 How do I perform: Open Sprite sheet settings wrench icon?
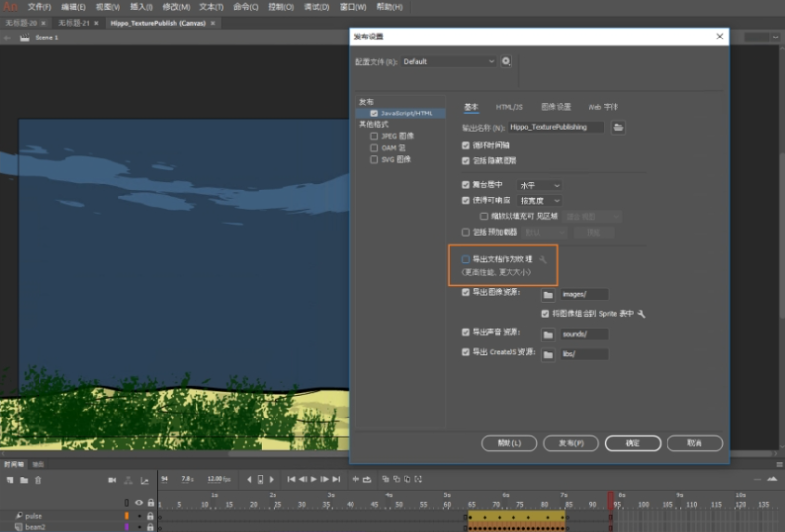641,314
